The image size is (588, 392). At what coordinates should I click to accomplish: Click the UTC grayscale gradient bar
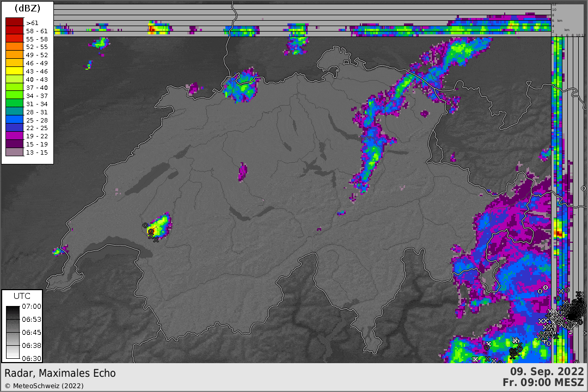coord(13,332)
